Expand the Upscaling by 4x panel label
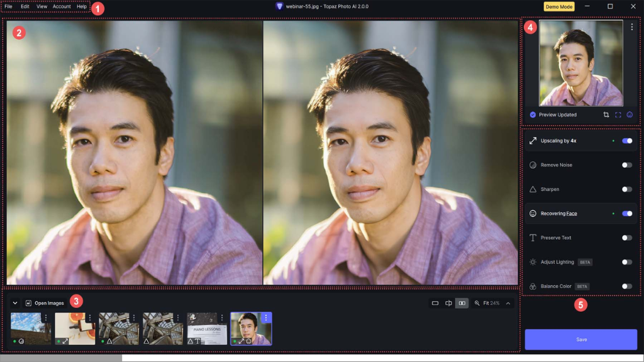Image resolution: width=644 pixels, height=362 pixels. point(558,141)
